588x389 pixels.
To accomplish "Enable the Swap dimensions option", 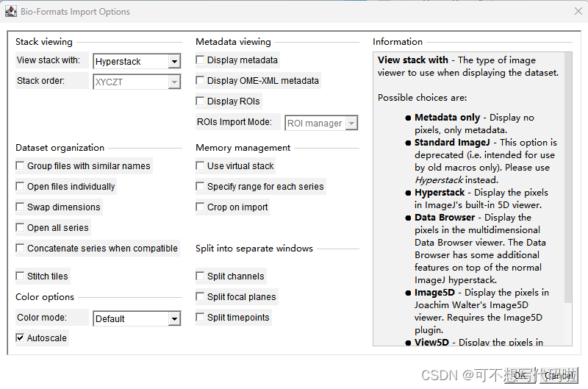I will coord(20,207).
